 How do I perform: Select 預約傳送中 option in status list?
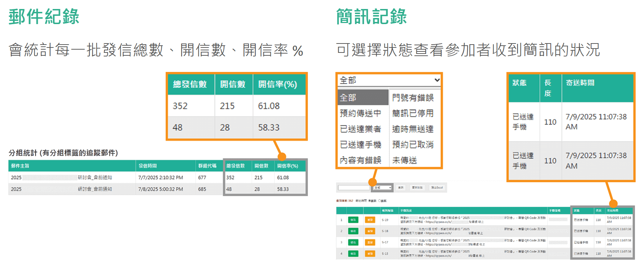(361, 113)
